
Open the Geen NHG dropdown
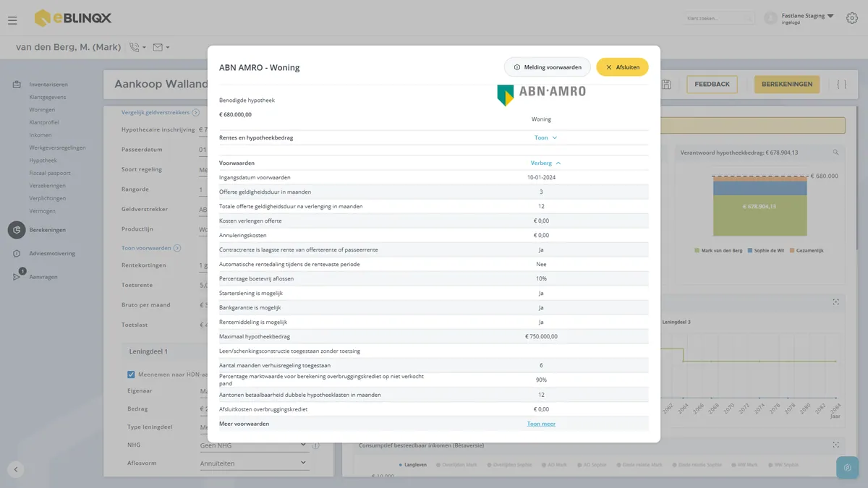click(255, 446)
